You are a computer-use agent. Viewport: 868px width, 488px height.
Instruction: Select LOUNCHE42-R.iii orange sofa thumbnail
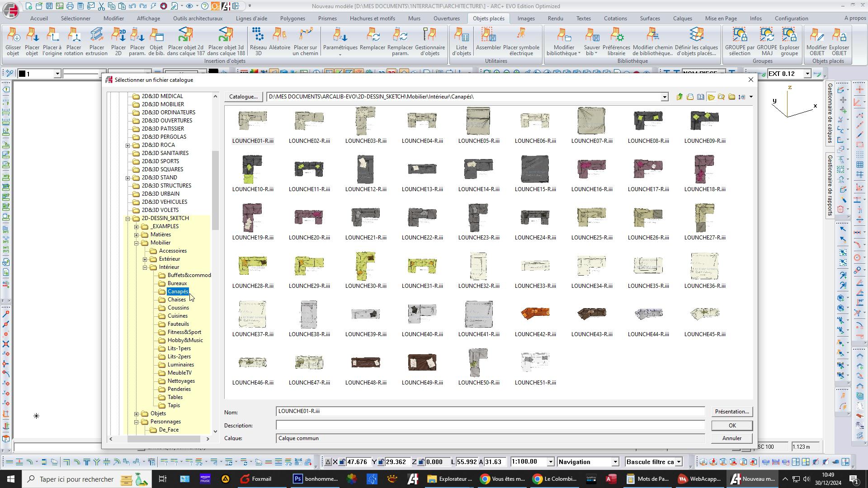(x=535, y=314)
